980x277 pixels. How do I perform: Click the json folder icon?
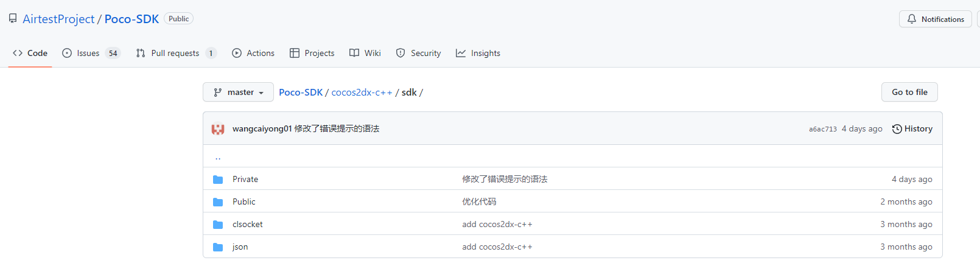(x=218, y=247)
